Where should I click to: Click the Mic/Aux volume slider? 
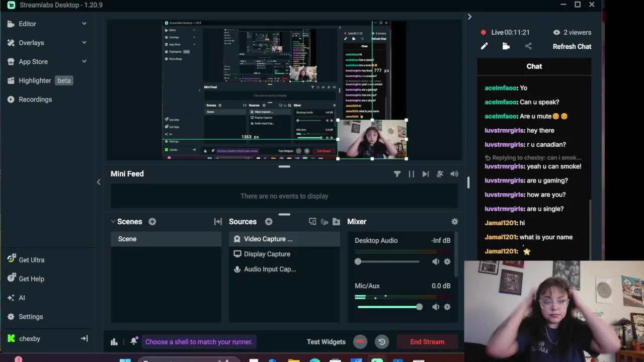[x=388, y=307]
